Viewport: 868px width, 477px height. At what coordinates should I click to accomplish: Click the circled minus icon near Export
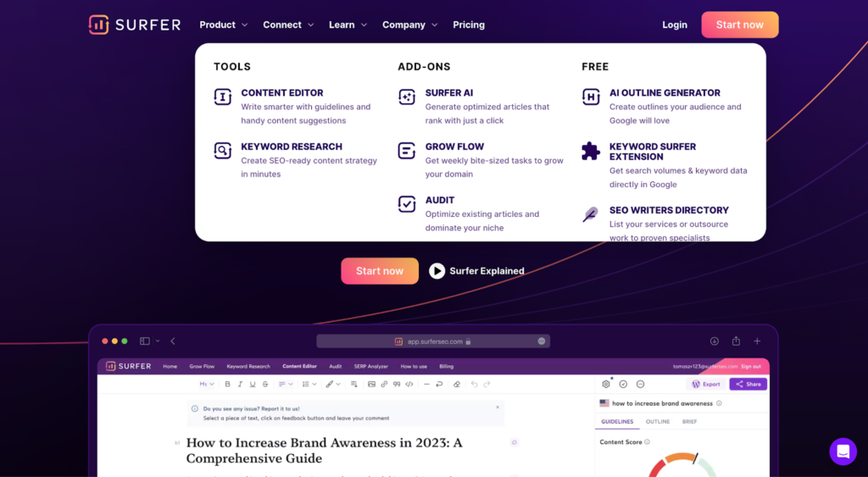tap(641, 384)
